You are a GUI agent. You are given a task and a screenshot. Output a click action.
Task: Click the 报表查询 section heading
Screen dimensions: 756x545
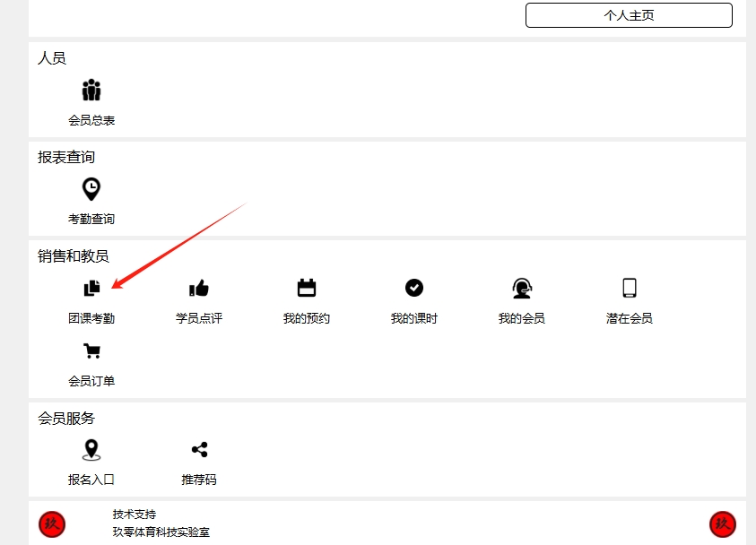66,157
